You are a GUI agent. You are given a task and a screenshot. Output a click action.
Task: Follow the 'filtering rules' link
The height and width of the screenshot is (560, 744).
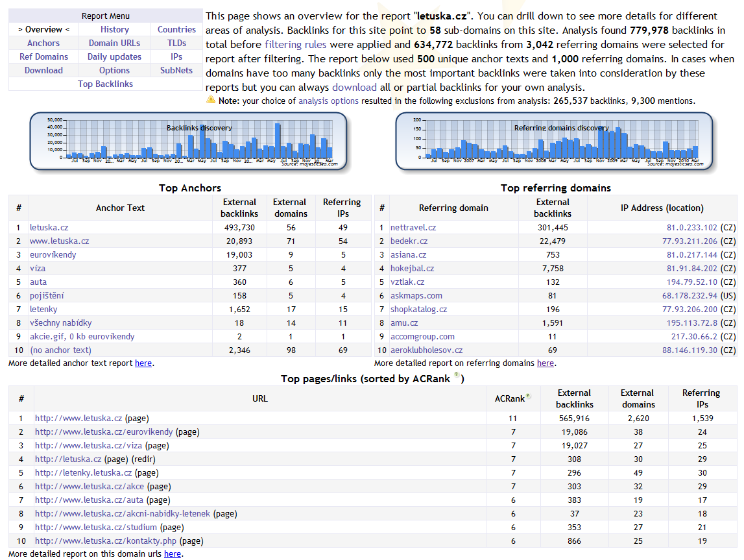295,45
